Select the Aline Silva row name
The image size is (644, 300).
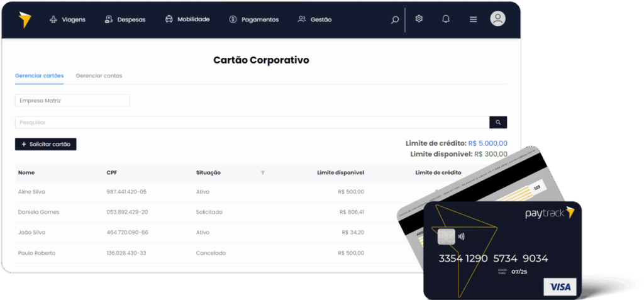31,192
